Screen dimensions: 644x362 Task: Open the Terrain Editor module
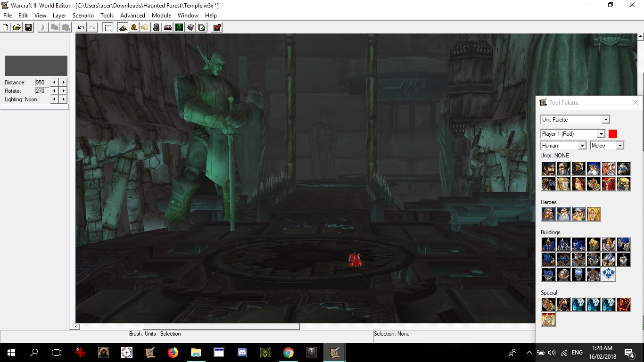[123, 27]
